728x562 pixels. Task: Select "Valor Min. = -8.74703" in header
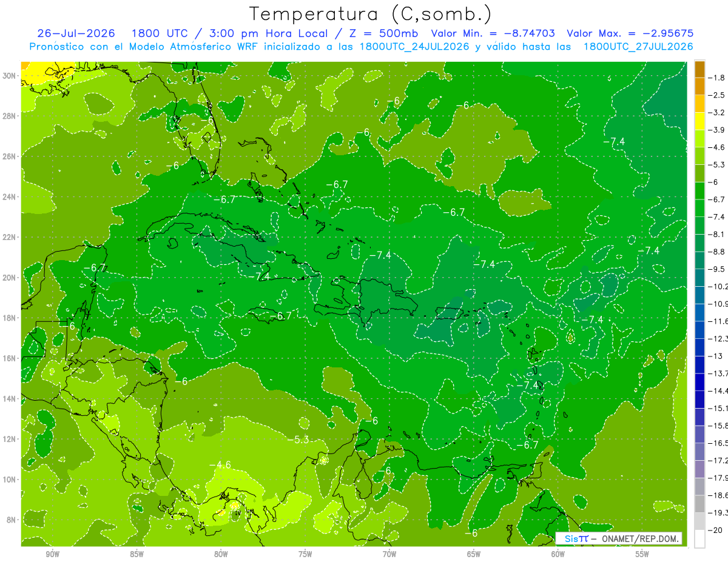(493, 34)
